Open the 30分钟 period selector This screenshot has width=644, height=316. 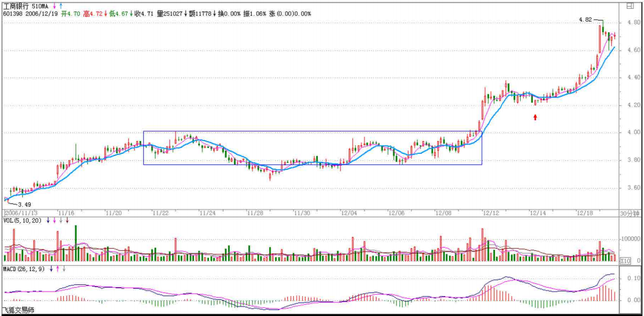(x=630, y=214)
